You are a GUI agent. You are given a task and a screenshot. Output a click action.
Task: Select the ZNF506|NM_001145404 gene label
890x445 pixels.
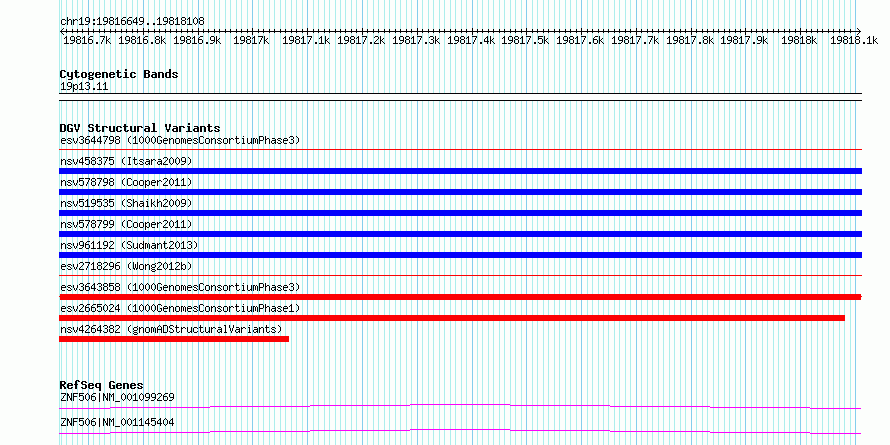pyautogui.click(x=117, y=423)
